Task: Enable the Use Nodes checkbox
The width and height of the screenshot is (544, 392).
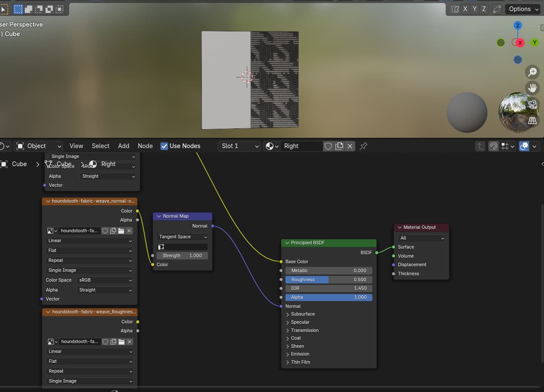Action: tap(164, 146)
